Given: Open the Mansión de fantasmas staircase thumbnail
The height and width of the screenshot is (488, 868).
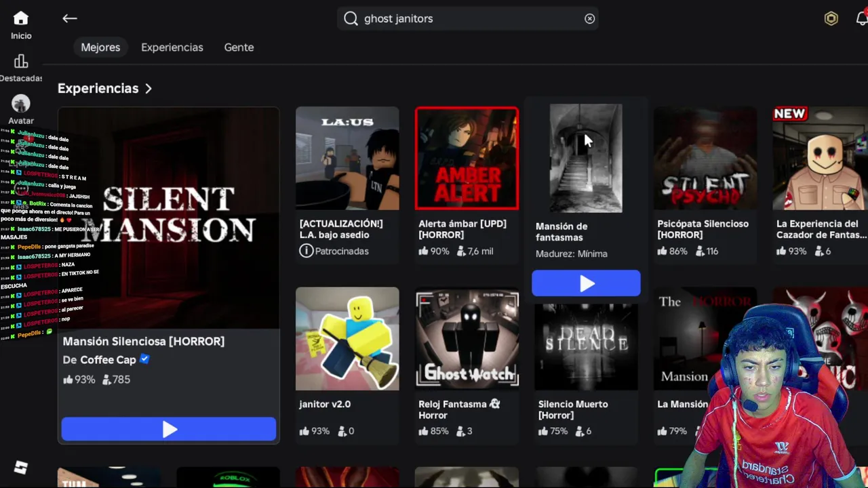Looking at the screenshot, I should pos(586,158).
